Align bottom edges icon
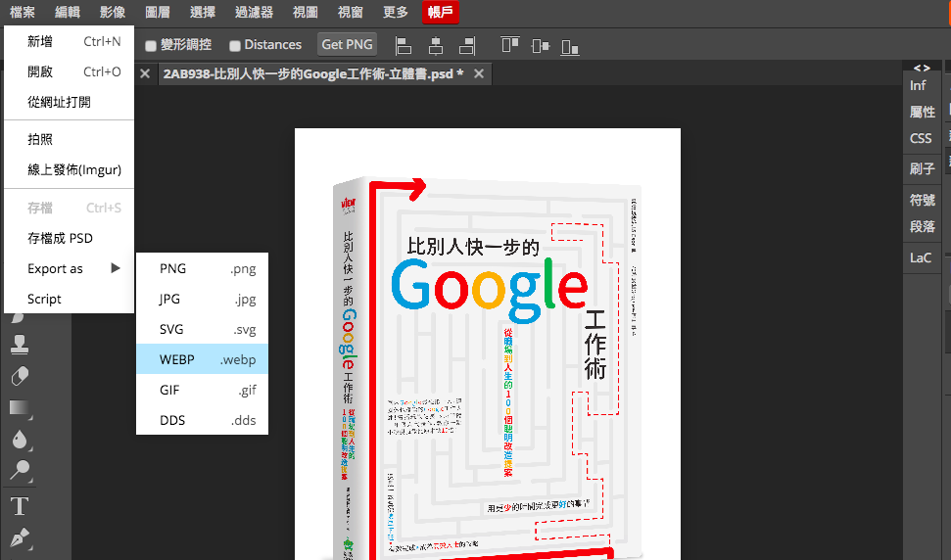This screenshot has width=951, height=560. 569,45
